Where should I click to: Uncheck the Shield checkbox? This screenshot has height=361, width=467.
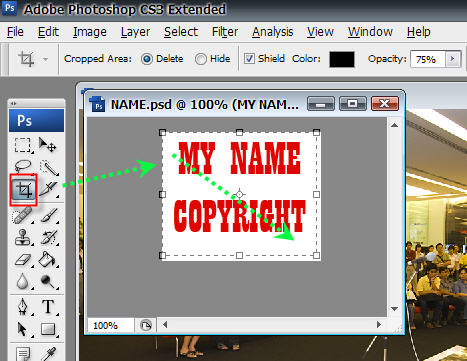[x=249, y=59]
